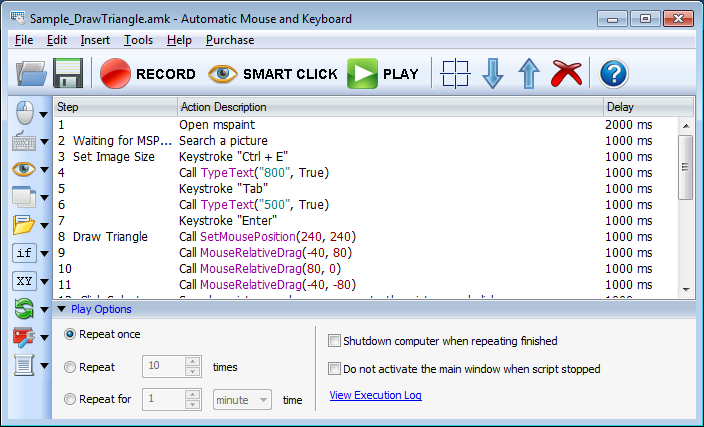Start recording with the RECORD button
This screenshot has width=704, height=427.
148,74
